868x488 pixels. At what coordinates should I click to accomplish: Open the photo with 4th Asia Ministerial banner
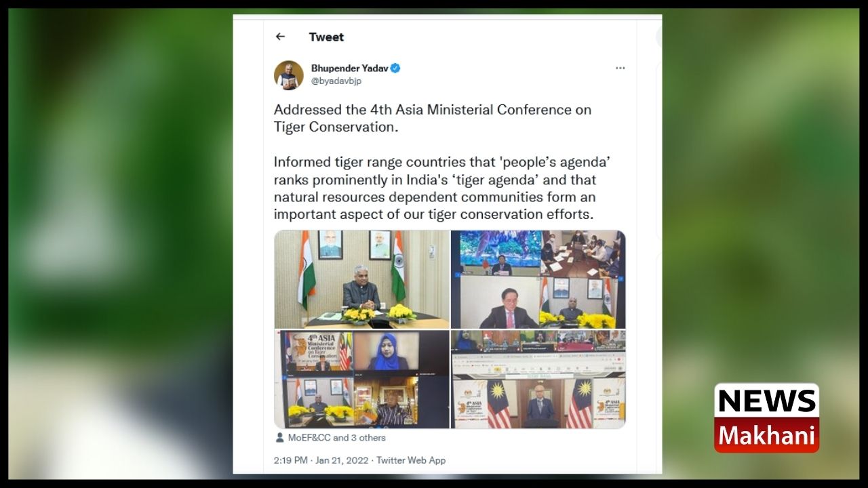pyautogui.click(x=361, y=380)
